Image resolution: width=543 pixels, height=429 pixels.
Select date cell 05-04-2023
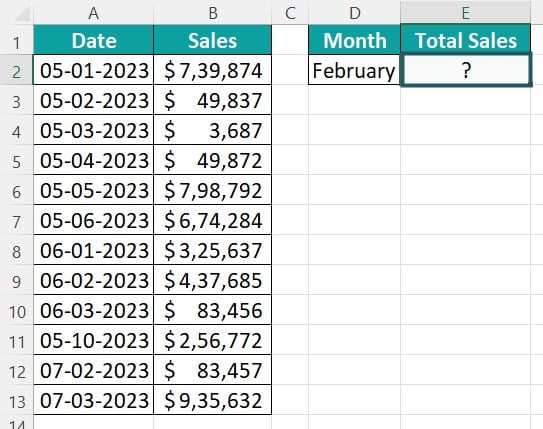(x=94, y=160)
